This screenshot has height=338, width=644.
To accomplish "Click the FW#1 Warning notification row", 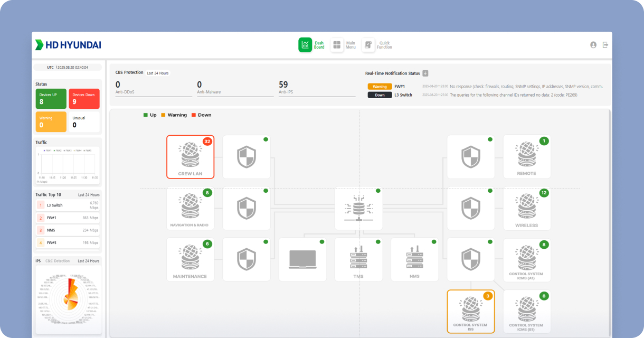I will (485, 86).
